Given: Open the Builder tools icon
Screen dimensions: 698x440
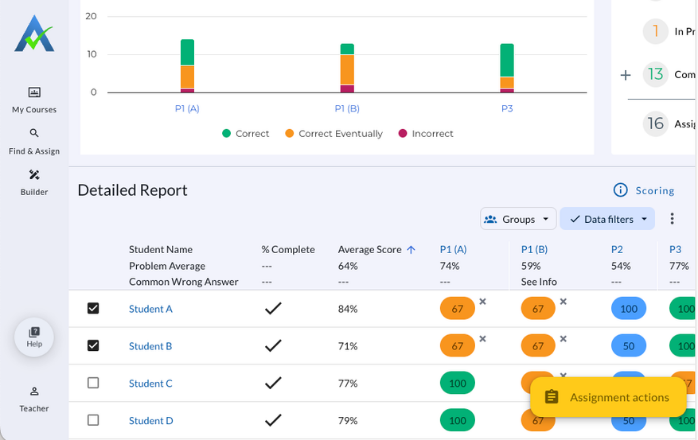Looking at the screenshot, I should (34, 174).
